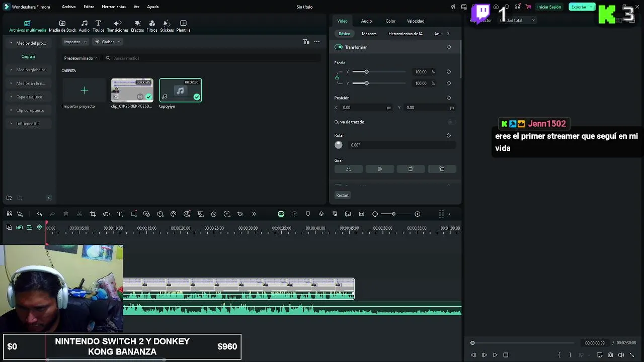This screenshot has height=362, width=644.
Task: Open the Herramientas menu
Action: [114, 7]
